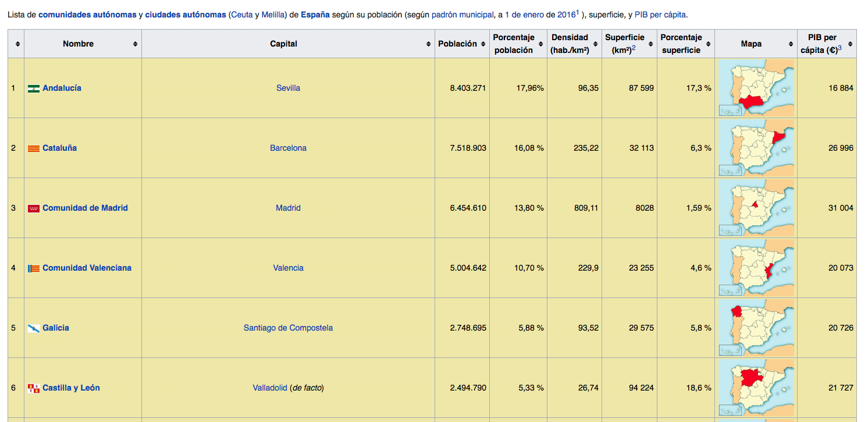
Task: Sort table by the Población column arrows
Action: tap(483, 44)
